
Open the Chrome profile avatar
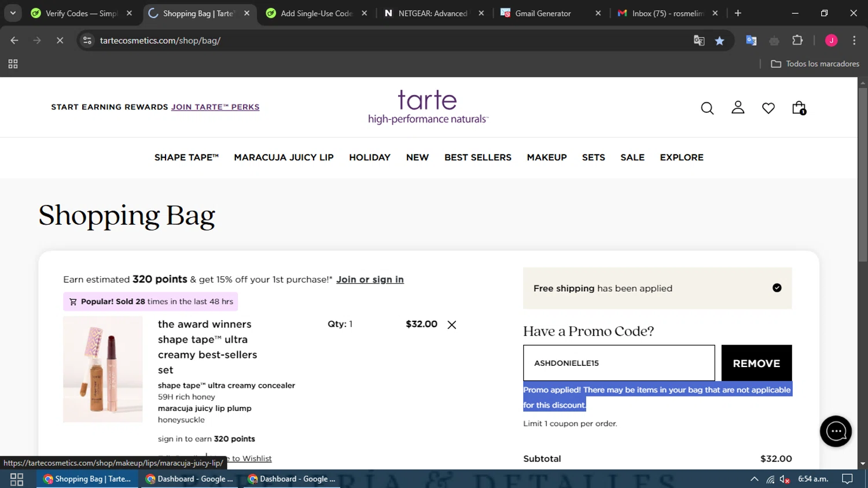click(831, 41)
